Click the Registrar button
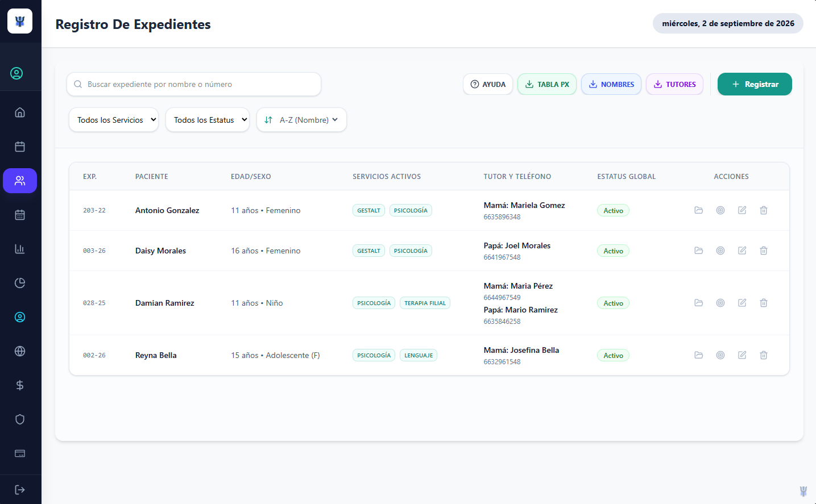Screen dimensions: 816x504 (x=755, y=84)
